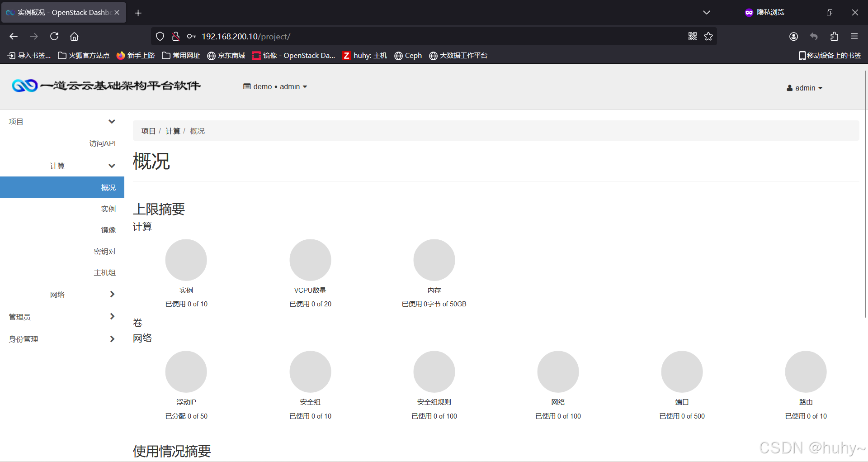Click the 实例 quota pie chart
The width and height of the screenshot is (868, 462).
(186, 260)
